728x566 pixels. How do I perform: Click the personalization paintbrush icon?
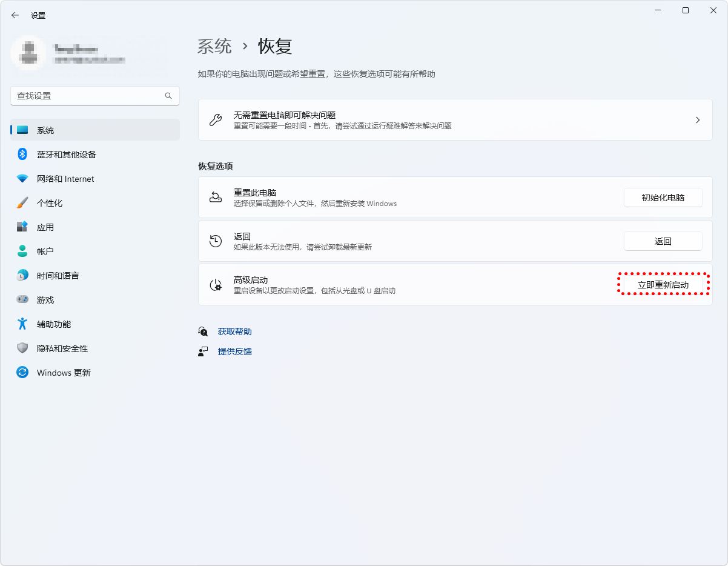[22, 203]
